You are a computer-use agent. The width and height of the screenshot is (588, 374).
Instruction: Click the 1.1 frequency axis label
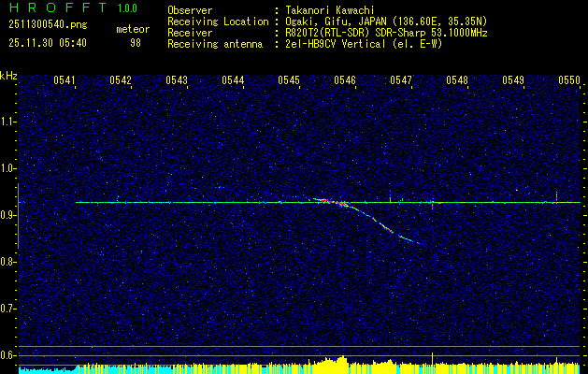pos(8,122)
